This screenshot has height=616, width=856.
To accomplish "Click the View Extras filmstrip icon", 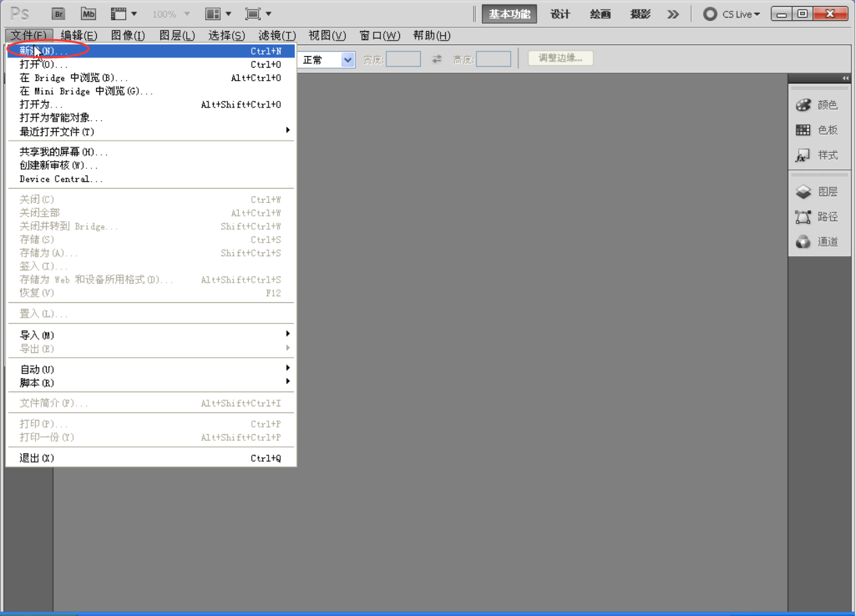I will click(x=124, y=14).
